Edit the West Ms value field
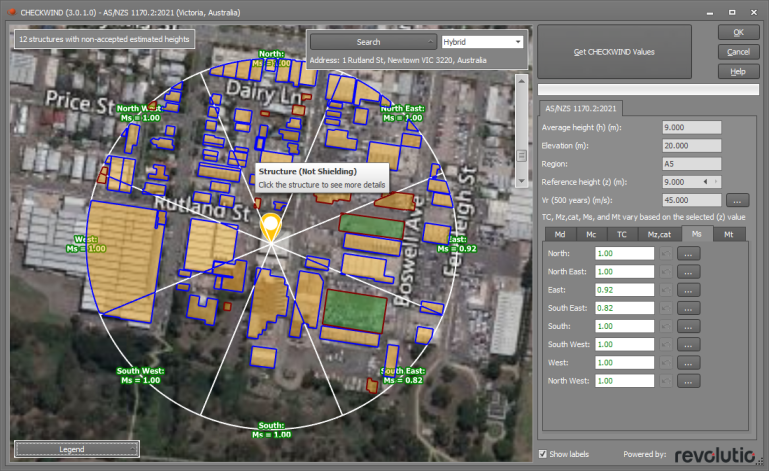The width and height of the screenshot is (769, 471). pos(624,363)
